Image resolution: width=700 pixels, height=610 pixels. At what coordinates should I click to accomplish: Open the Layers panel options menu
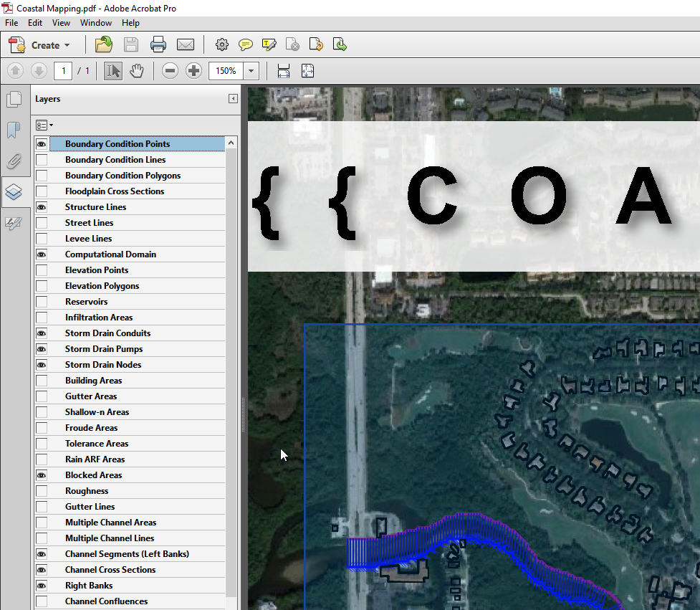tap(44, 125)
